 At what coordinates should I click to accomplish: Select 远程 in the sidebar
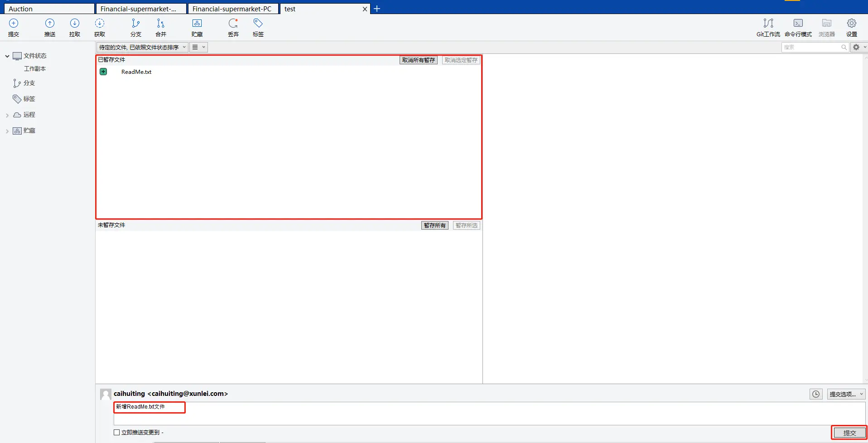point(29,115)
